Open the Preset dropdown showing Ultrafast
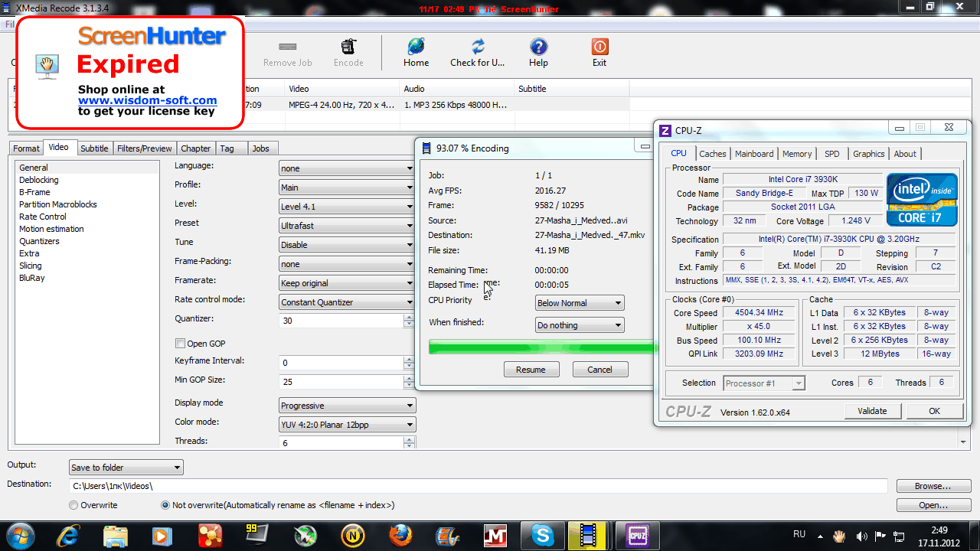Image resolution: width=980 pixels, height=551 pixels. [347, 226]
